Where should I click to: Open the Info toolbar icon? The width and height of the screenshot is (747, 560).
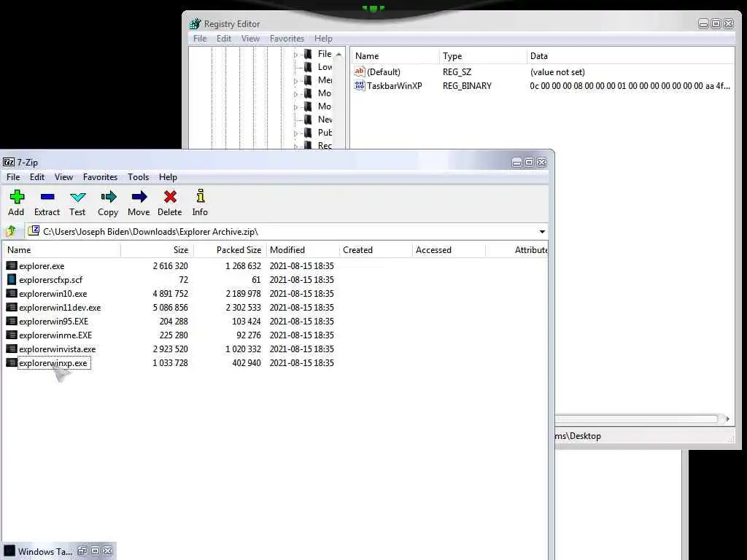200,203
